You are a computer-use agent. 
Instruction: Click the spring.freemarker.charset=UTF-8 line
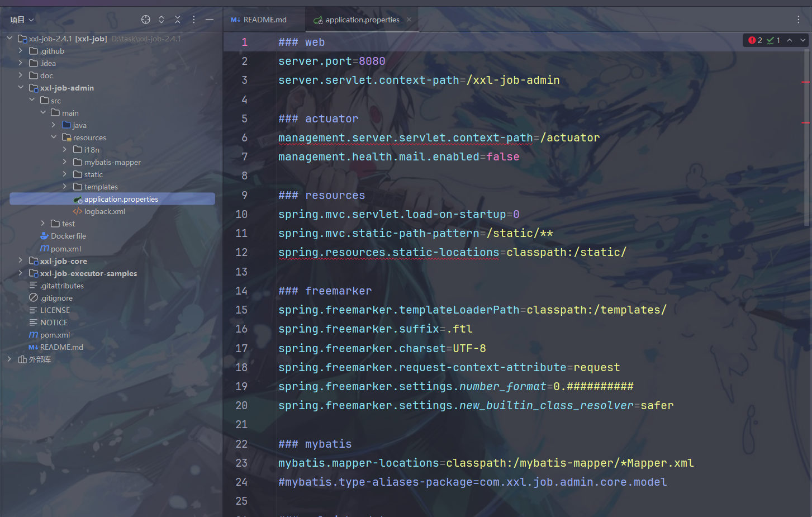(382, 348)
